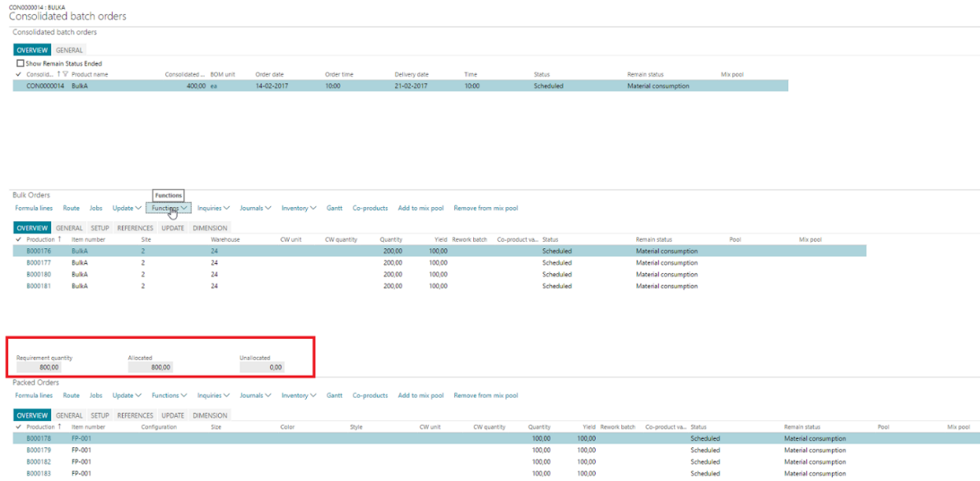Click the sort arrow beside Production column
Image resolution: width=980 pixels, height=481 pixels.
click(x=59, y=238)
